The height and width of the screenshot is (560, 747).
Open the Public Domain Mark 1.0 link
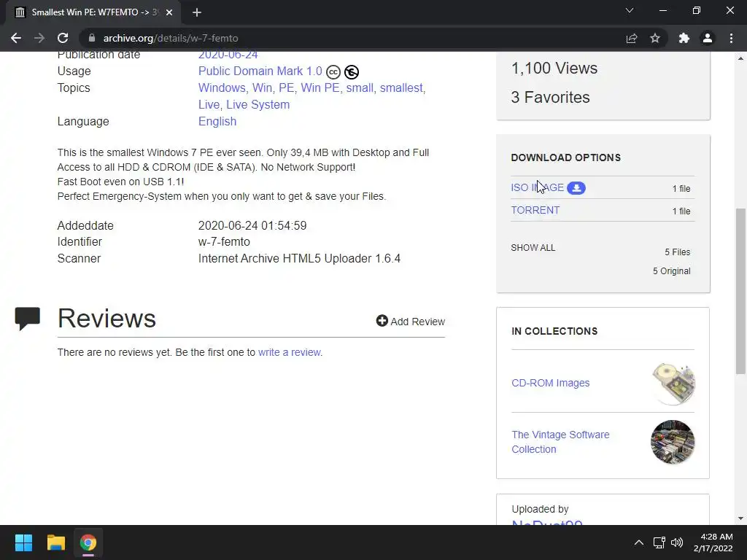(x=260, y=71)
